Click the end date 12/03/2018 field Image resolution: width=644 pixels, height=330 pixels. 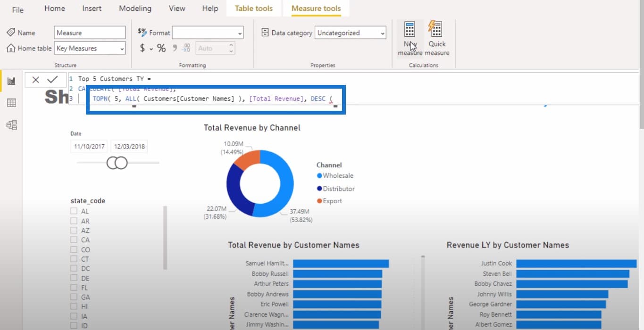[129, 146]
